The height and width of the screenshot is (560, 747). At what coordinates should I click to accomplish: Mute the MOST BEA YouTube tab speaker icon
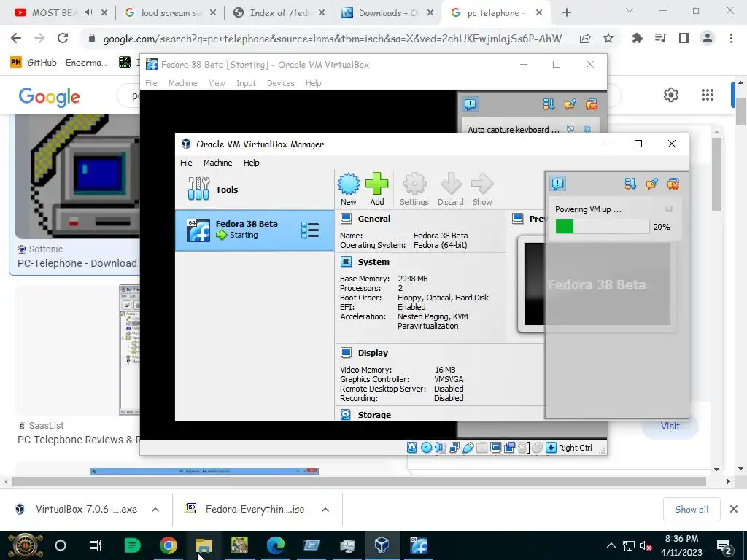(x=88, y=13)
